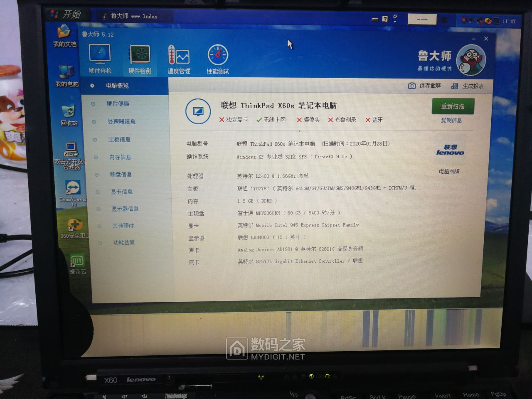Click the report icon beside 生成报表

455,86
